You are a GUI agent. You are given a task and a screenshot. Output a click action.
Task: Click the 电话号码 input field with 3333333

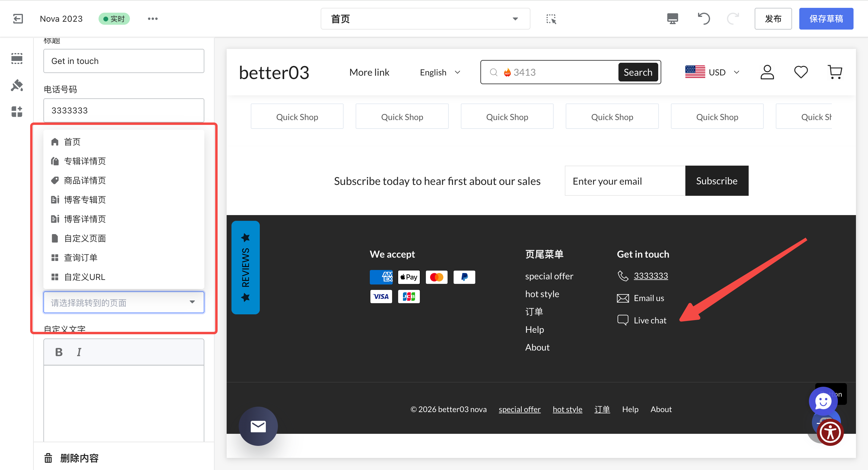(124, 110)
